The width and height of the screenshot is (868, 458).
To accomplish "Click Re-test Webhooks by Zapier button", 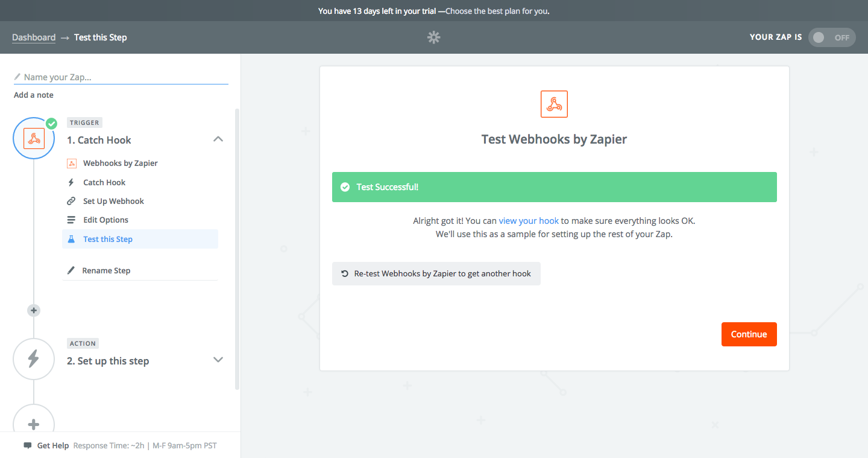I will click(436, 273).
